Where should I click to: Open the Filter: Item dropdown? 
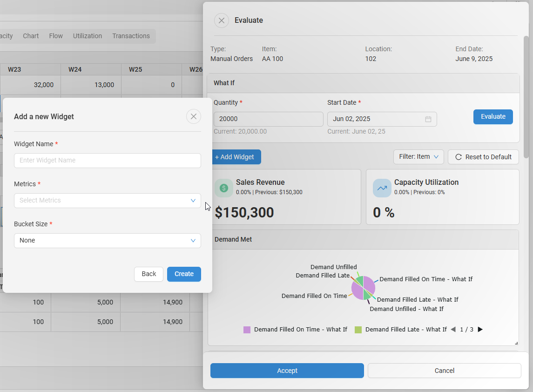418,157
